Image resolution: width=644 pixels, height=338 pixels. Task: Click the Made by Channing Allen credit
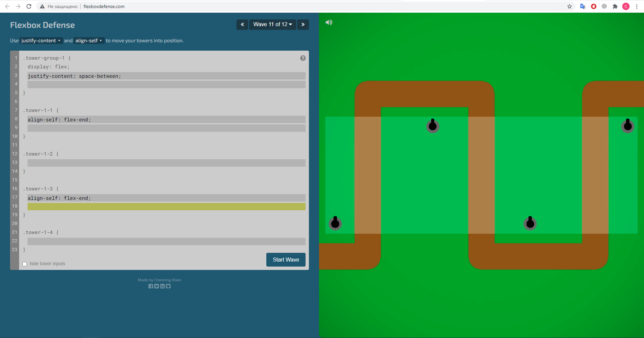159,280
